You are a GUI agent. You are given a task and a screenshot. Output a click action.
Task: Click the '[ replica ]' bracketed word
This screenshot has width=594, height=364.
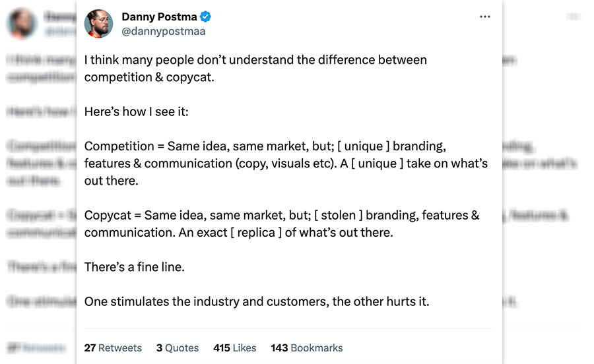click(256, 232)
